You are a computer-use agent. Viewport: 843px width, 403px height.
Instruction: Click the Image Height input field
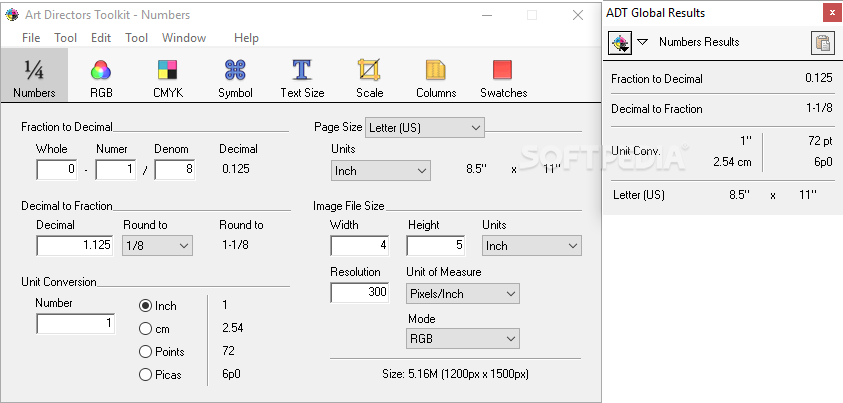[435, 246]
